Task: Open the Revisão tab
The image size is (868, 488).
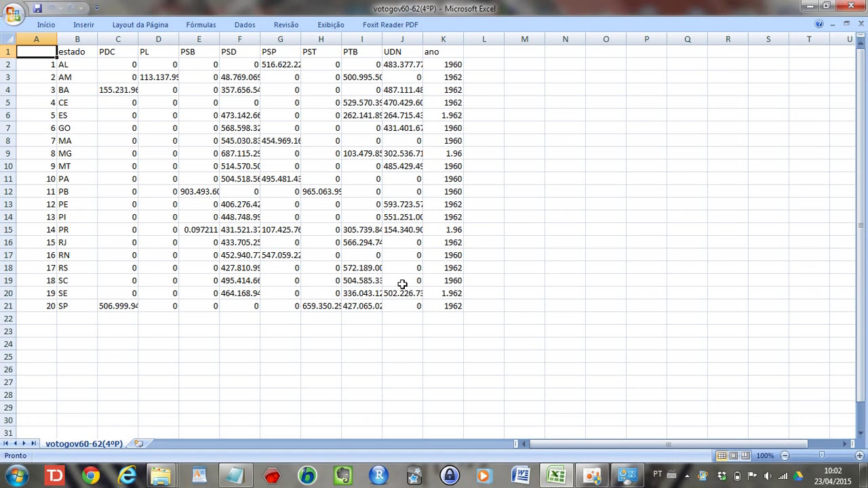Action: coord(286,25)
